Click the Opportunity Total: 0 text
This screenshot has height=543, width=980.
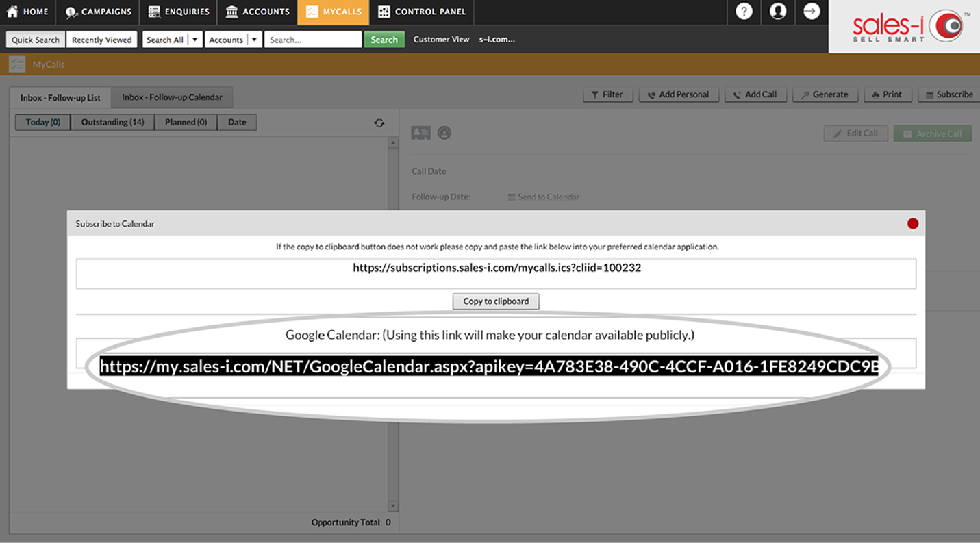point(351,522)
